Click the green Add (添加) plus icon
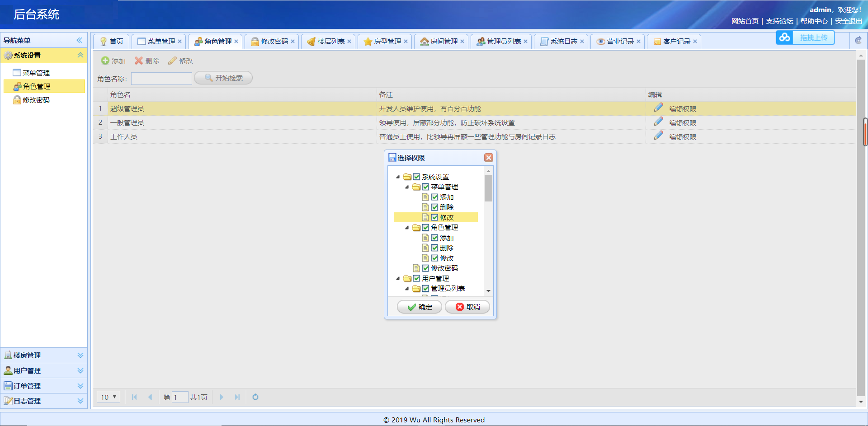 [x=105, y=61]
